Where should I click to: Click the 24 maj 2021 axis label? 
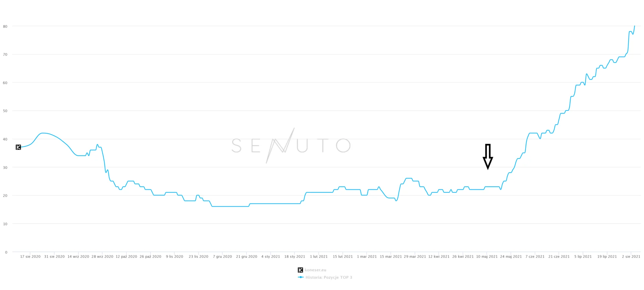point(511,256)
